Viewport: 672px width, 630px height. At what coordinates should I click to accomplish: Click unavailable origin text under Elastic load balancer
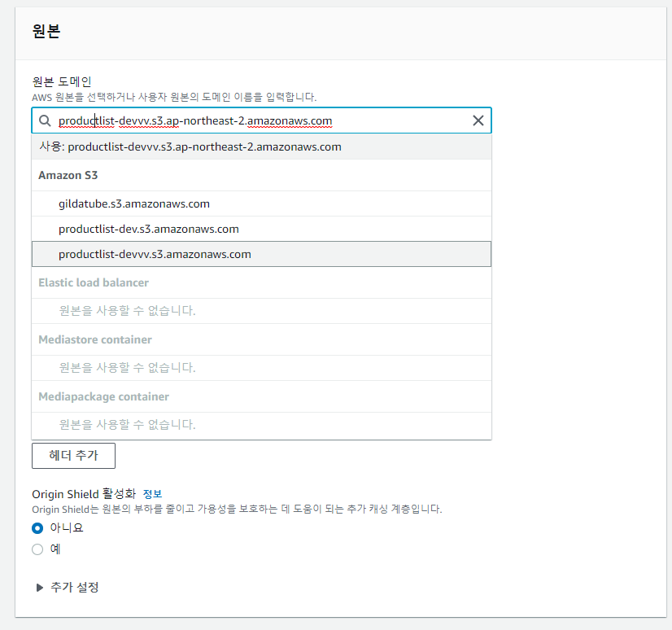click(x=127, y=310)
